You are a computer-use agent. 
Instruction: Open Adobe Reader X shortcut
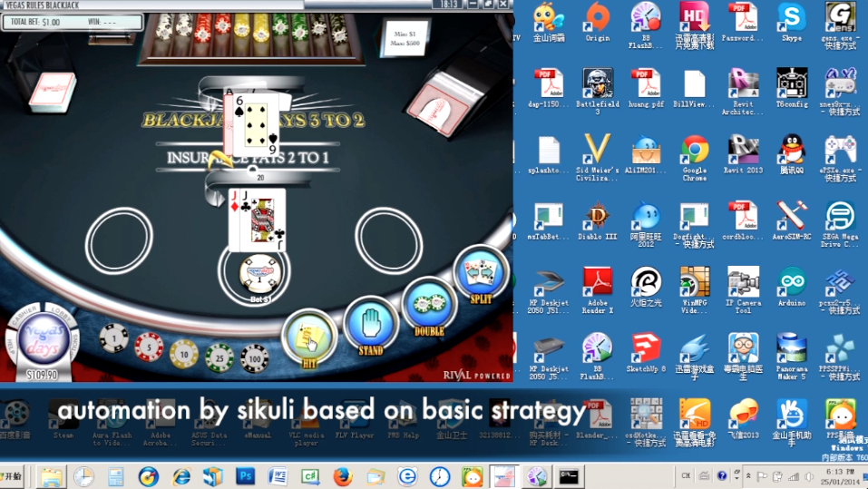point(598,290)
